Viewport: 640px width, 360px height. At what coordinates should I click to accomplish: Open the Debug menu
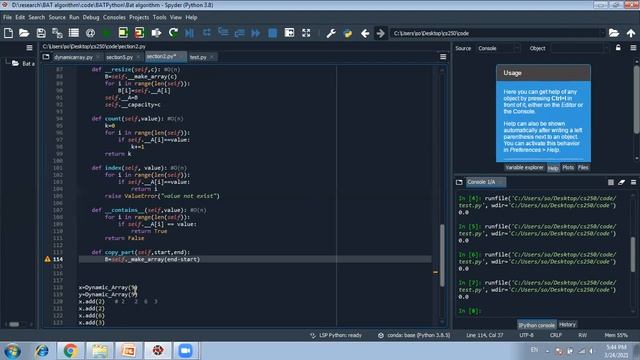click(x=91, y=17)
